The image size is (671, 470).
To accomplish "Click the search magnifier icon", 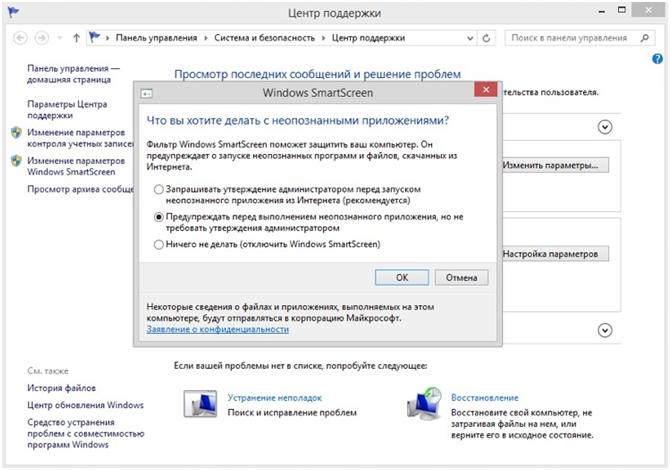I will pos(644,38).
